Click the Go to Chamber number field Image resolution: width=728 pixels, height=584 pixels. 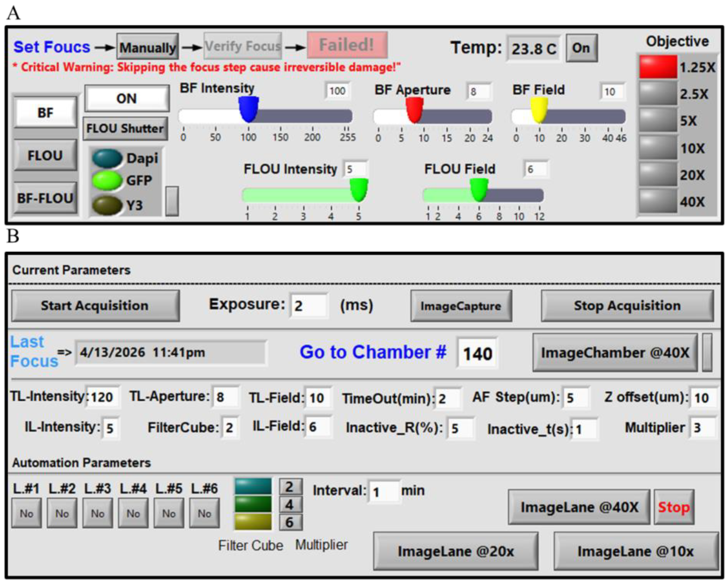(477, 353)
